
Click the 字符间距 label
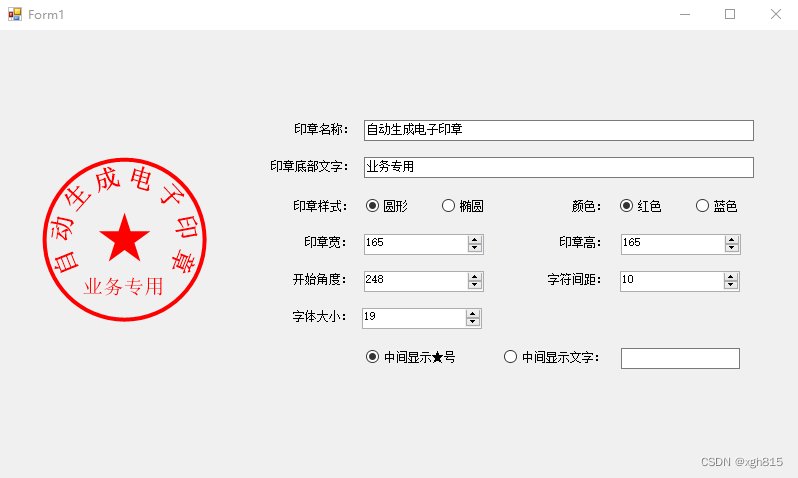point(575,279)
